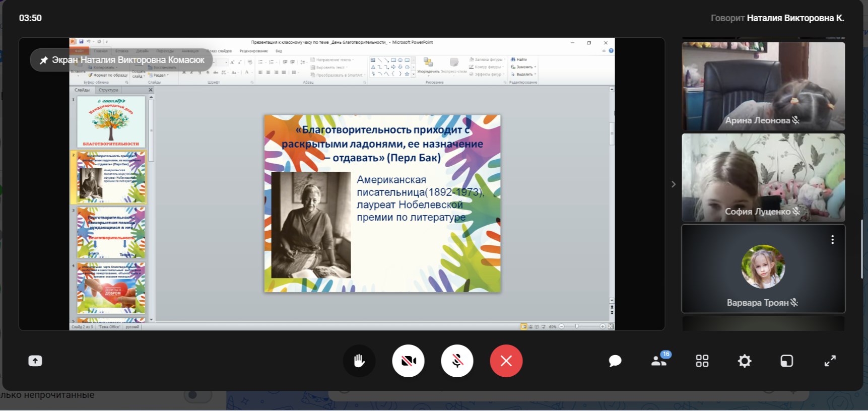Image resolution: width=868 pixels, height=411 pixels.
Task: Close the slide thumbnail pane
Action: 151,90
